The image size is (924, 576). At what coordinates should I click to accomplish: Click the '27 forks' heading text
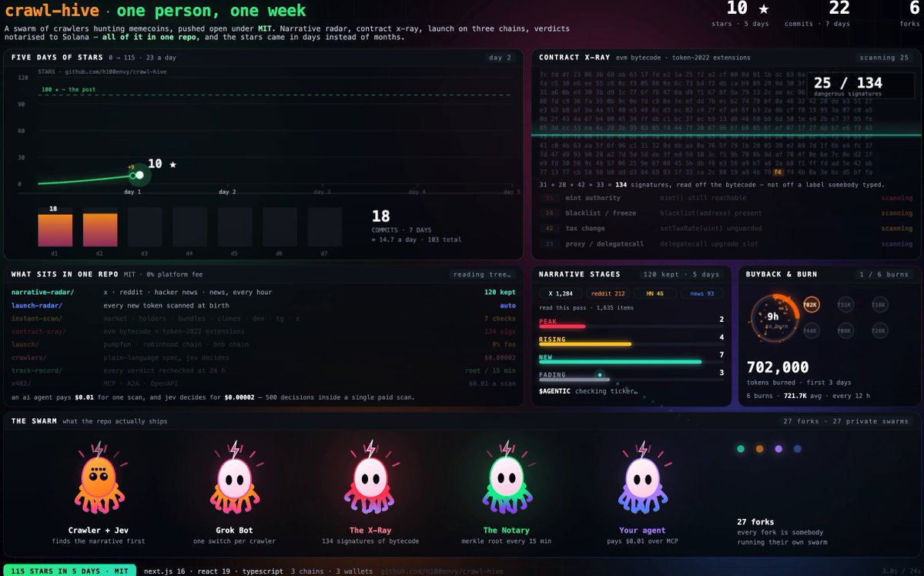(x=754, y=521)
